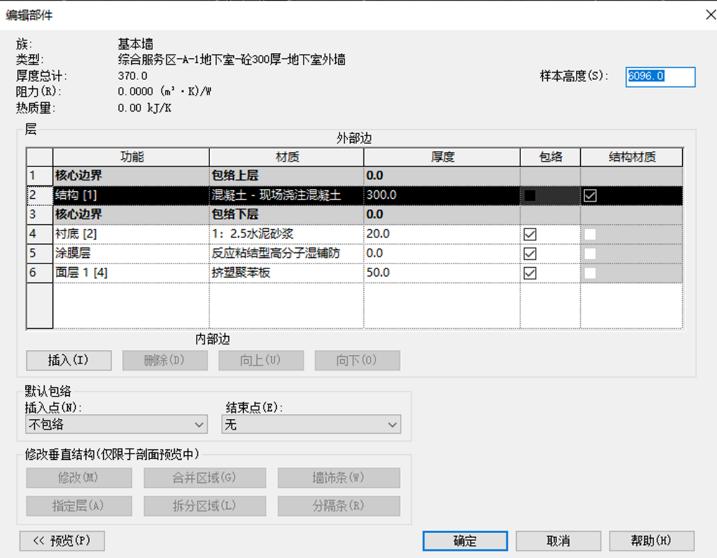
Task: Toggle 结构材质 checkbox in 涂膜层 row
Action: click(590, 253)
